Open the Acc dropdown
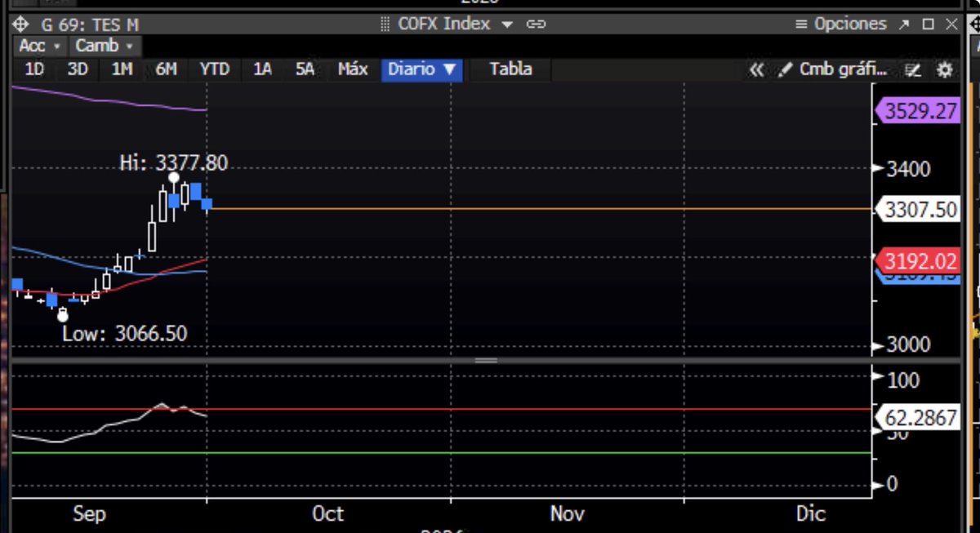Image resolution: width=980 pixels, height=533 pixels. coord(39,46)
